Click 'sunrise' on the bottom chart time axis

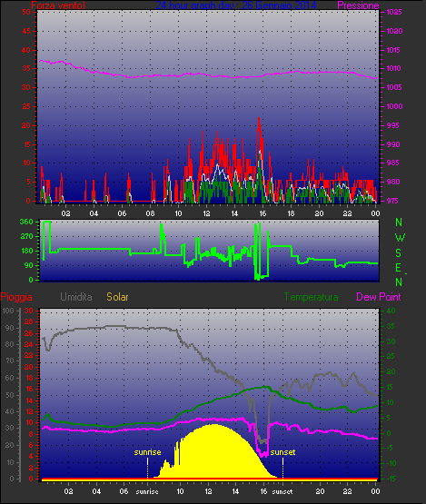point(147,492)
